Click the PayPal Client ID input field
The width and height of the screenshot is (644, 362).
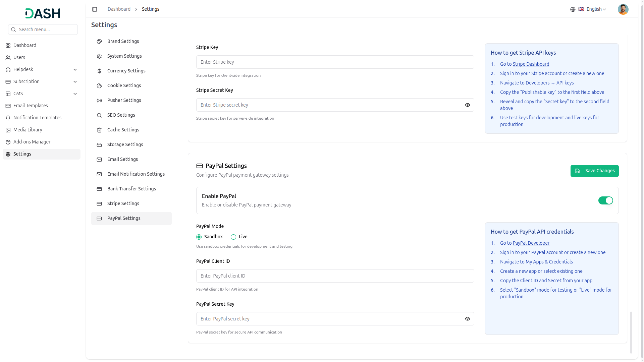point(335,276)
